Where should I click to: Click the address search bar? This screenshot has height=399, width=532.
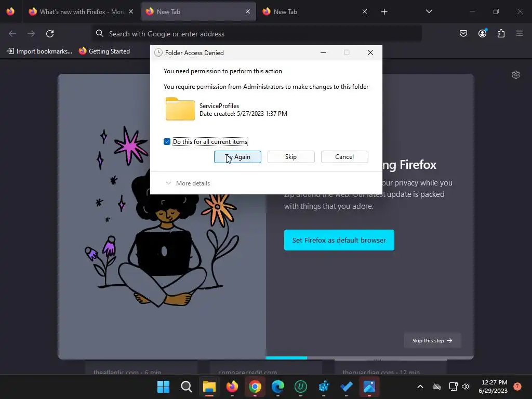pos(257,34)
